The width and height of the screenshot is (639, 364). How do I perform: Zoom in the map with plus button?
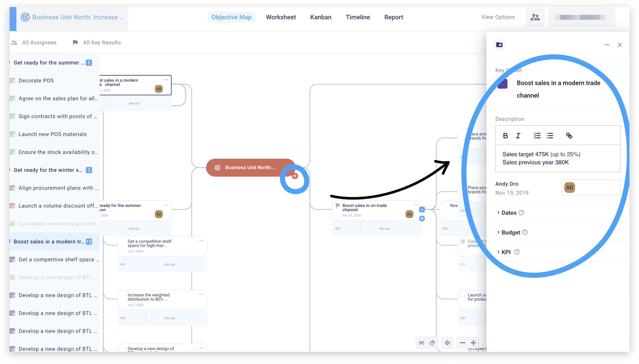point(473,343)
